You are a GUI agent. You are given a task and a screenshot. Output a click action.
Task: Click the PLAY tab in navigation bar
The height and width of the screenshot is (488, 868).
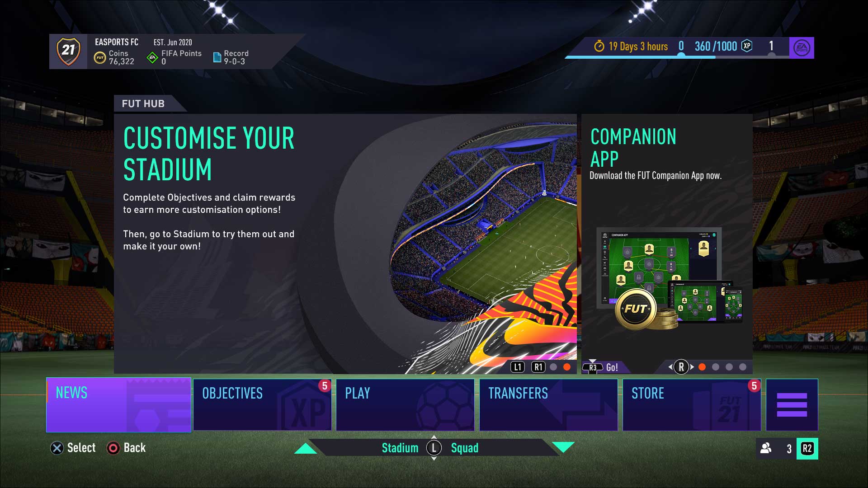[406, 404]
